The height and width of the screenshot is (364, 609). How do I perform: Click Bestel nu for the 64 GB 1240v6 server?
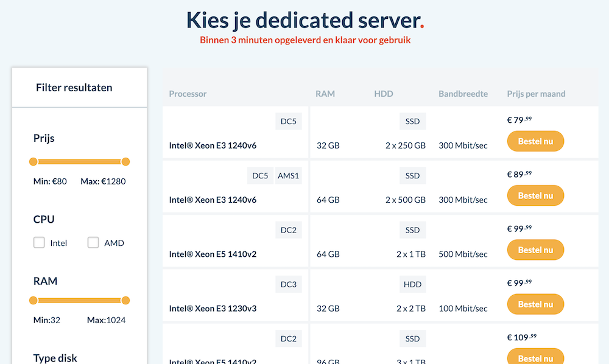click(x=535, y=195)
